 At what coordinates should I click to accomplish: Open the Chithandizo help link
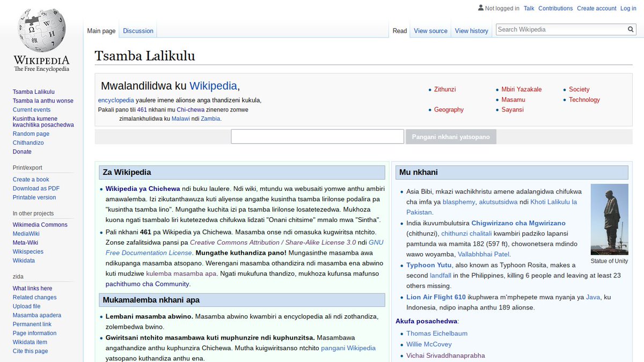coord(28,143)
